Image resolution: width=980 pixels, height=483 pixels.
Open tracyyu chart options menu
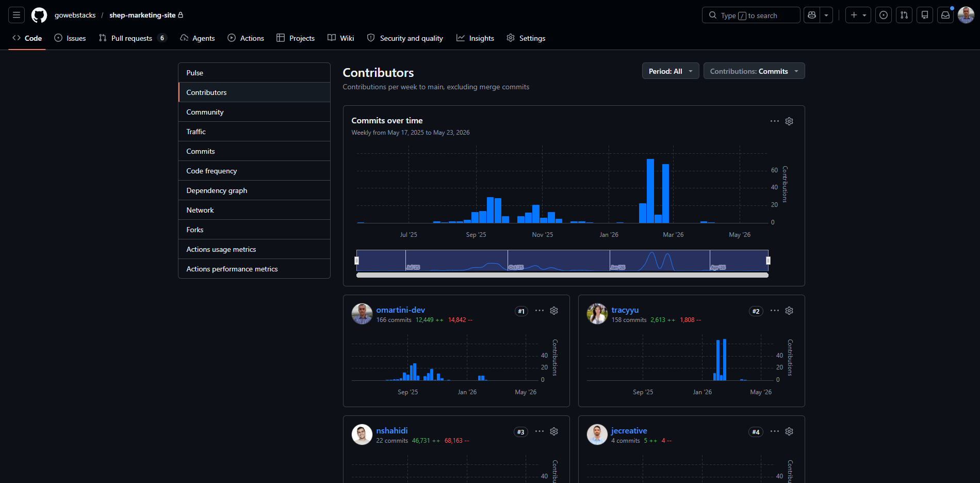[775, 311]
